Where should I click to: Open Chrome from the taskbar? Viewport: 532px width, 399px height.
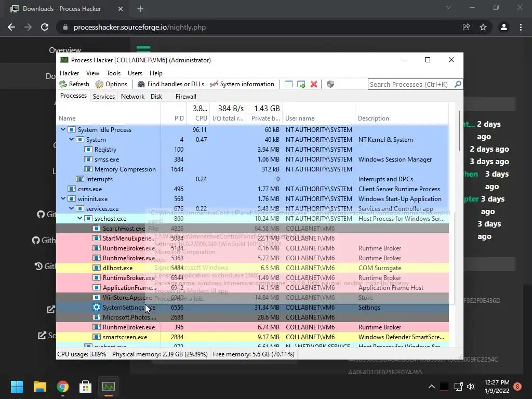pyautogui.click(x=63, y=387)
